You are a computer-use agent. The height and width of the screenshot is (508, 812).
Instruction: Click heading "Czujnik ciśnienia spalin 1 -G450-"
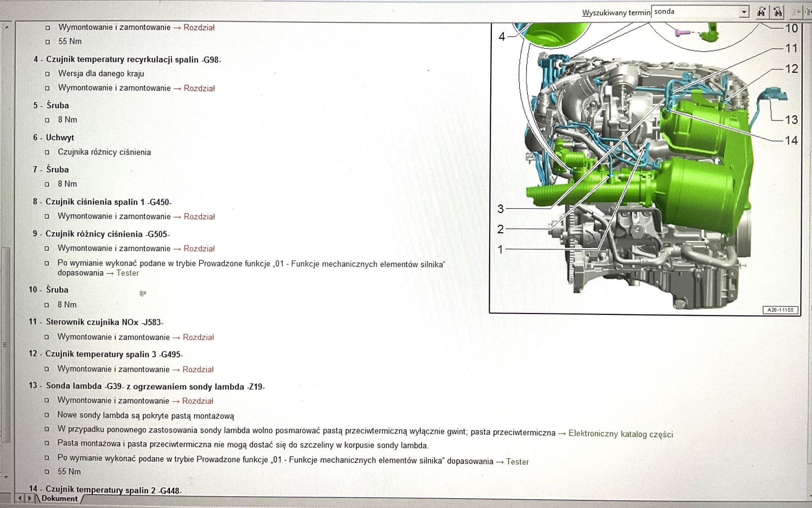point(109,202)
